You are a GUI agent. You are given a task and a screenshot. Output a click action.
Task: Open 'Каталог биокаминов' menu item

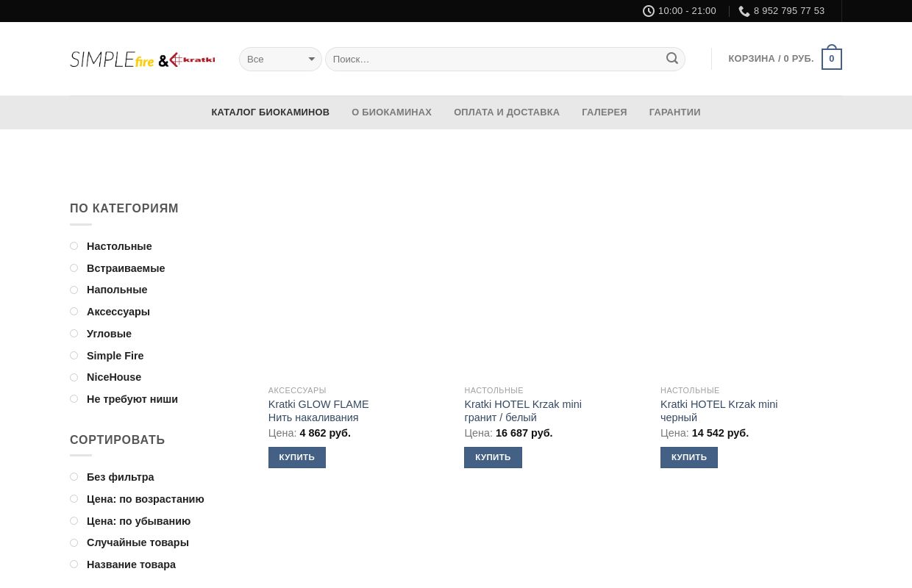(x=271, y=112)
